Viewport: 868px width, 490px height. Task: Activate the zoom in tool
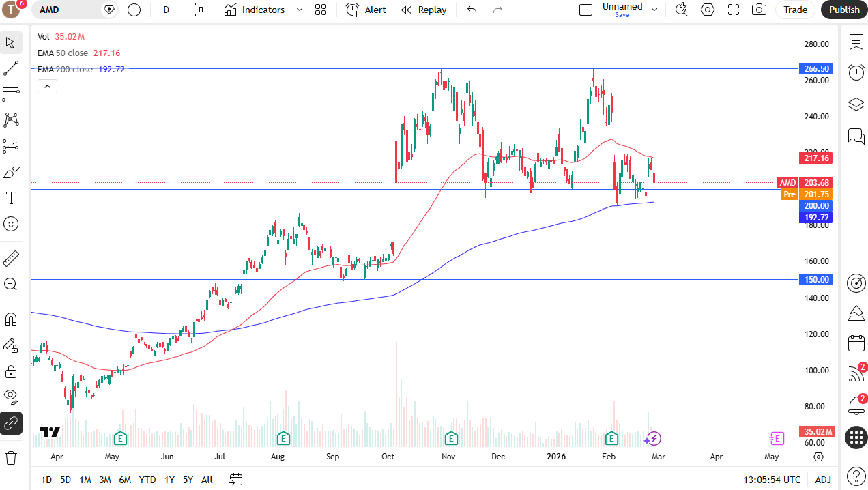(x=11, y=284)
